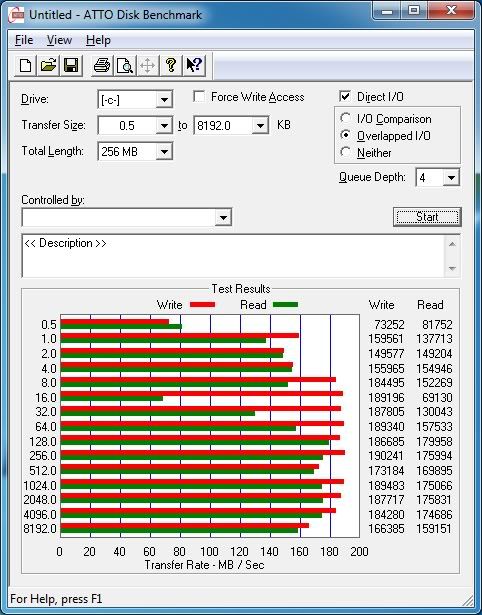Click write value 73252
The height and width of the screenshot is (615, 482).
click(x=389, y=325)
